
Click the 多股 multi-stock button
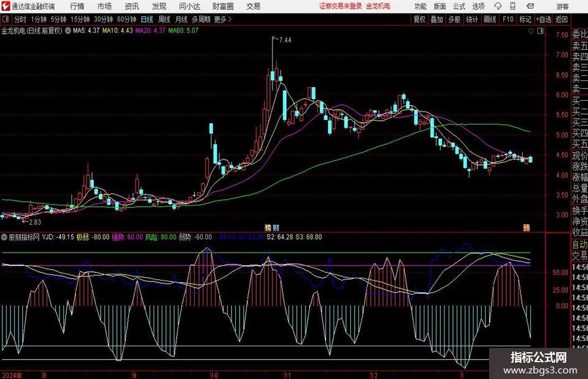coord(454,19)
